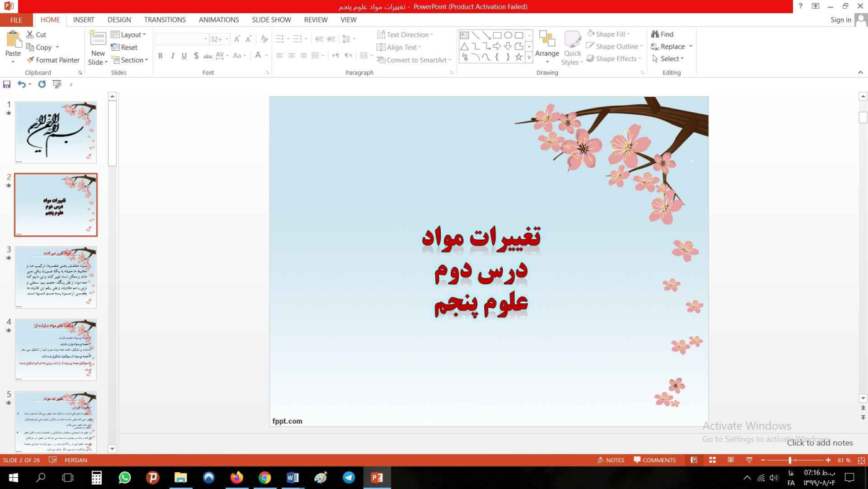Click the zoom slider handle in status bar

click(790, 460)
